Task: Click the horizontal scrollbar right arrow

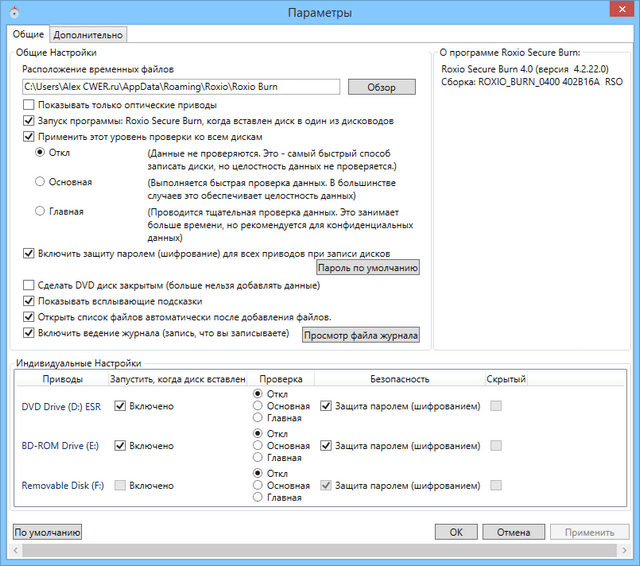Action: pyautogui.click(x=624, y=550)
